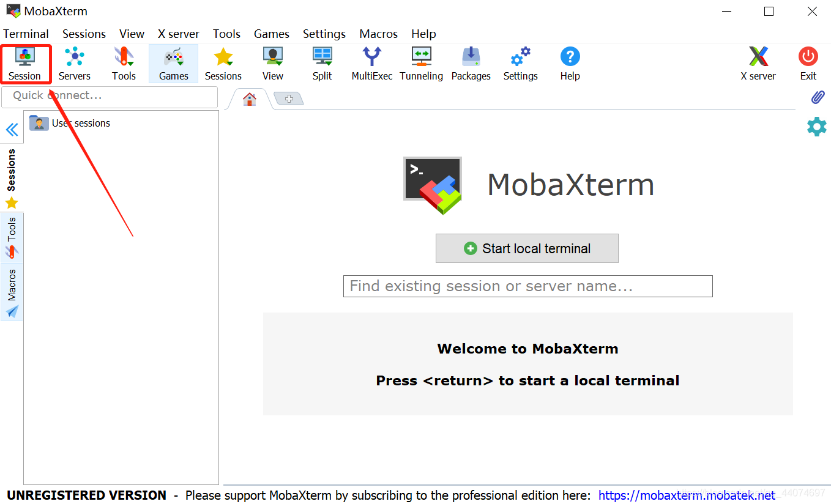The image size is (831, 504).
Task: Click the Press <return> to start text
Action: pos(527,380)
